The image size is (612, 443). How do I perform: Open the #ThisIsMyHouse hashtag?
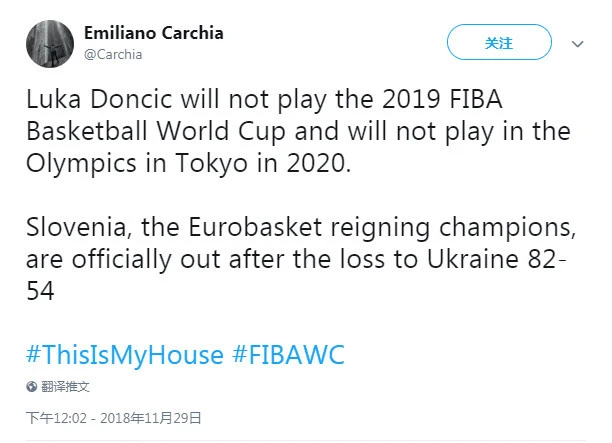point(125,355)
